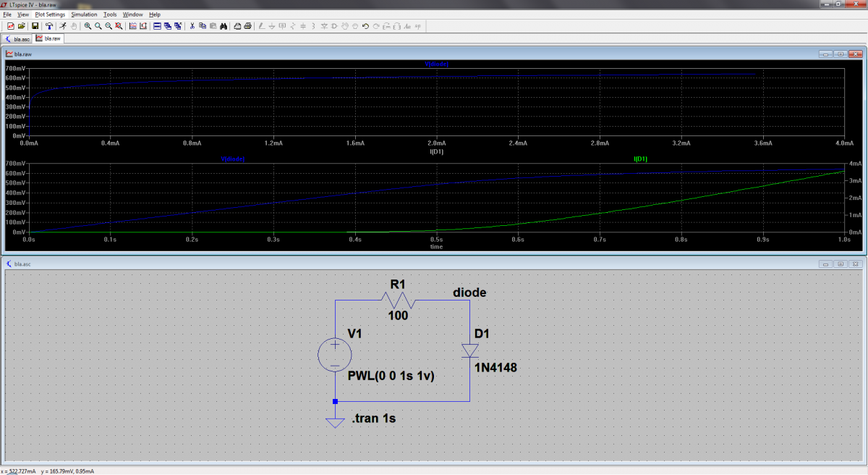This screenshot has width=868, height=475.
Task: Click the Undo arrow icon
Action: [365, 26]
